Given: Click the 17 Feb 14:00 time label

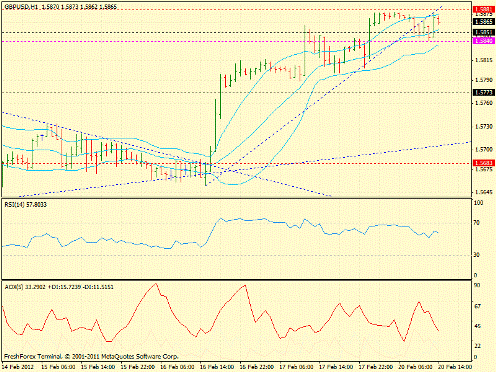Looking at the screenshot, I should click(x=336, y=367).
